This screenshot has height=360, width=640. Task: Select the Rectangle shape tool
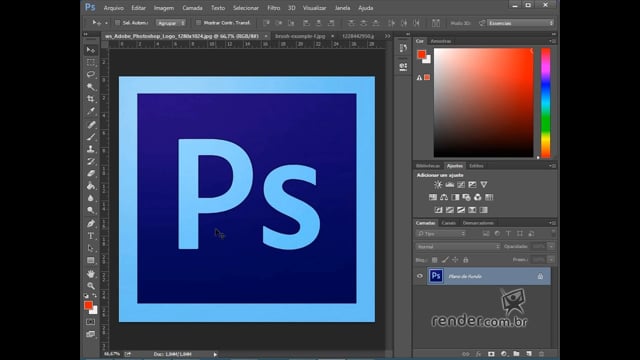click(x=91, y=260)
